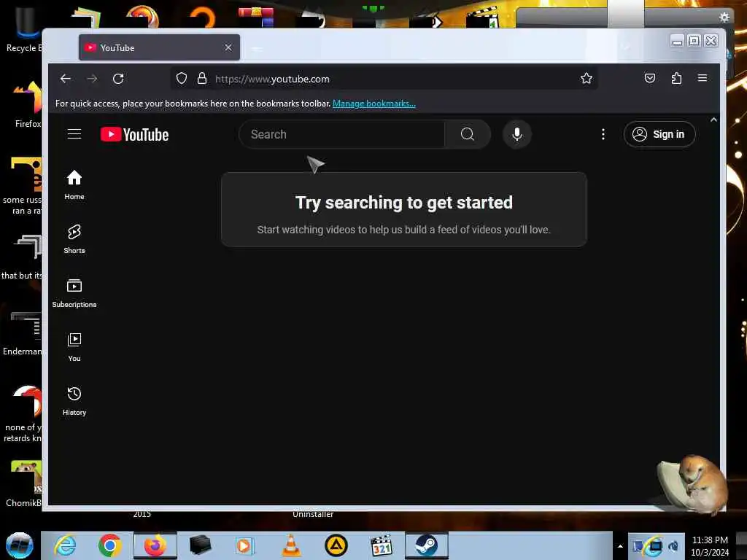Open the AIMP taskbar icon
The height and width of the screenshot is (560, 747).
click(336, 545)
